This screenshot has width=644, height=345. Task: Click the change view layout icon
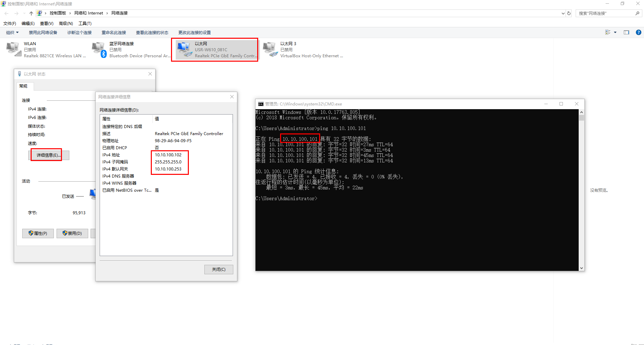click(x=608, y=32)
